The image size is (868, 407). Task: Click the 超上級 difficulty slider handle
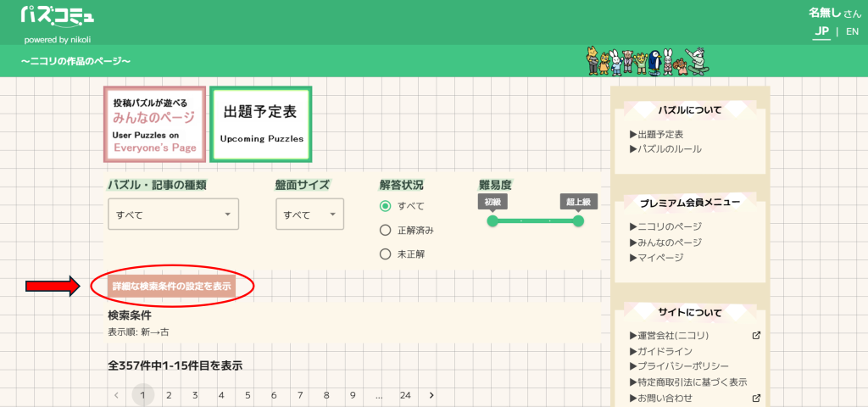pos(578,221)
